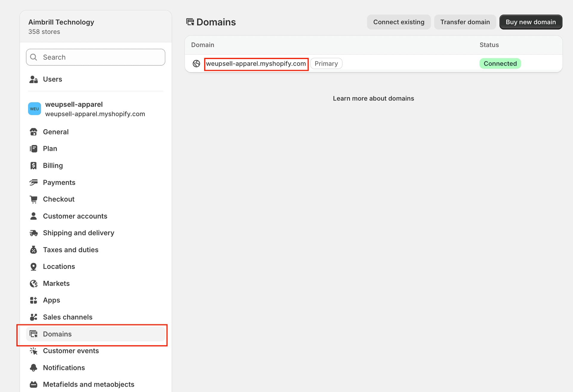Select Domains in the sidebar

[x=95, y=334]
